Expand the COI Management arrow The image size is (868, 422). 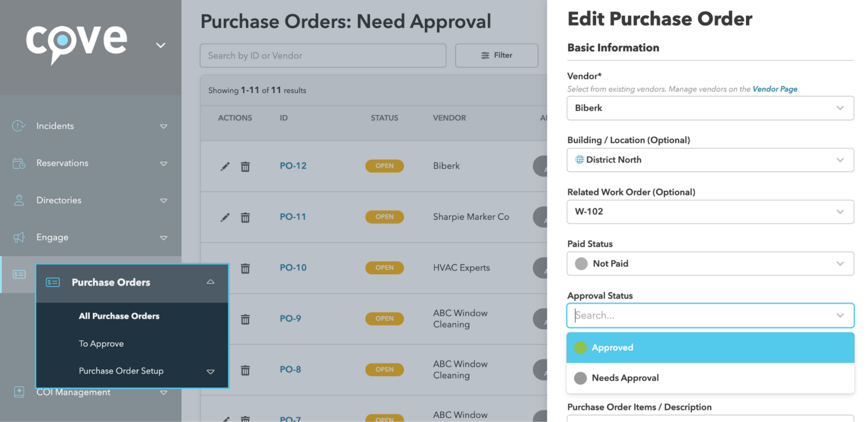(x=163, y=393)
